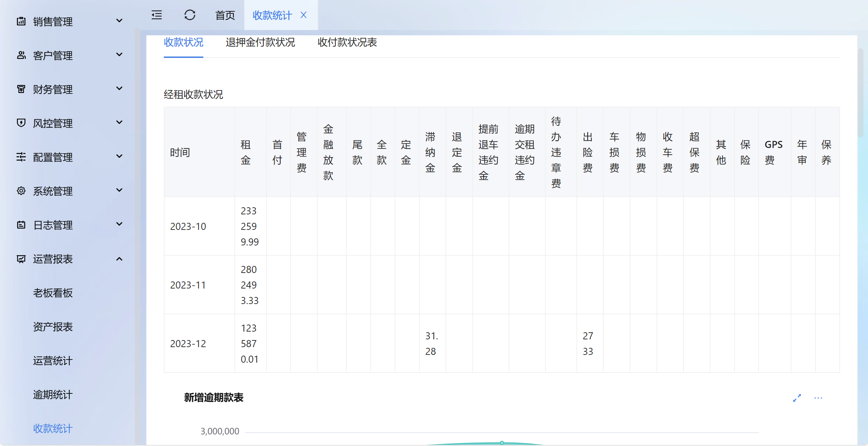
Task: Click the collapse sidebar menu icon
Action: 157,15
